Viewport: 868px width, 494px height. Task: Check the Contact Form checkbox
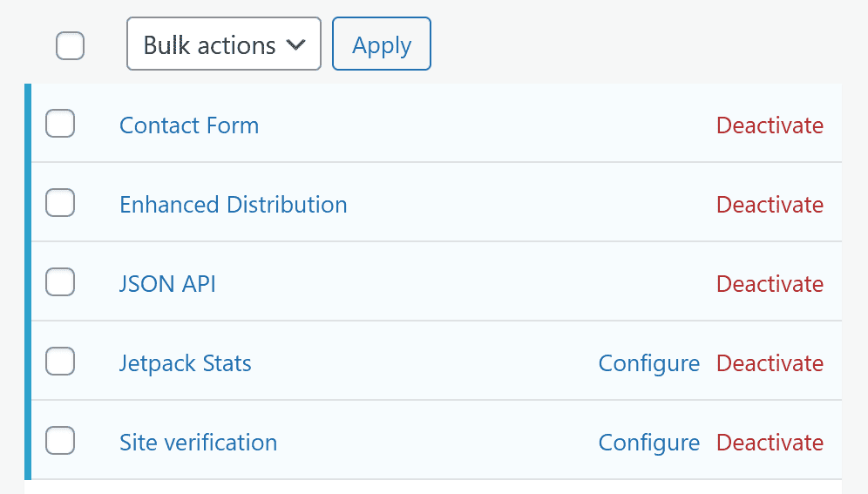click(60, 124)
